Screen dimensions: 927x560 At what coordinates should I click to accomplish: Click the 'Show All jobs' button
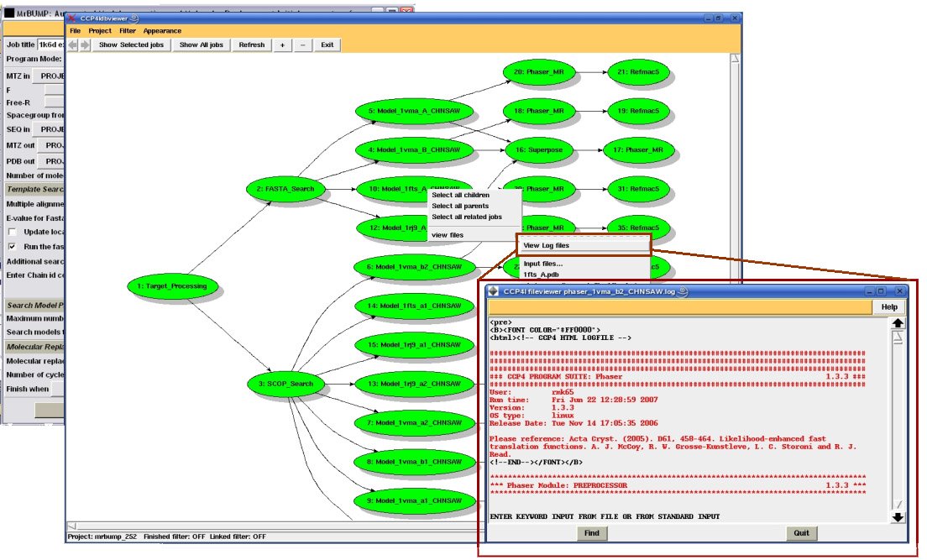coord(201,45)
